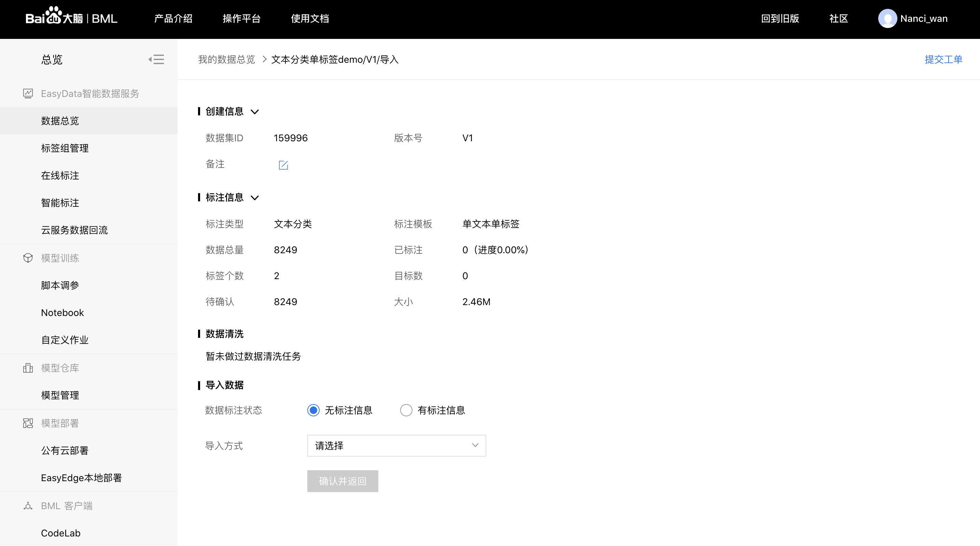Screen dimensions: 980x546
Task: Click the EasyData chart icon in the sidebar
Action: [x=28, y=94]
